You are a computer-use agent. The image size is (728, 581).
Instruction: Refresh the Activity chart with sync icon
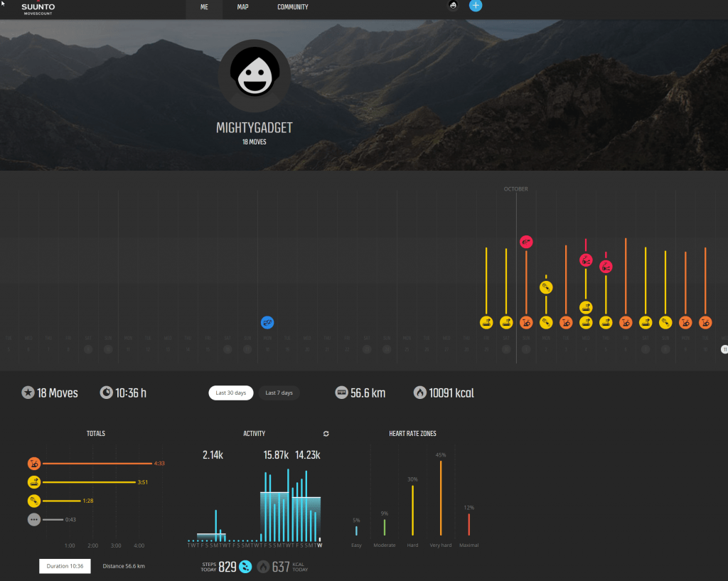(x=326, y=433)
